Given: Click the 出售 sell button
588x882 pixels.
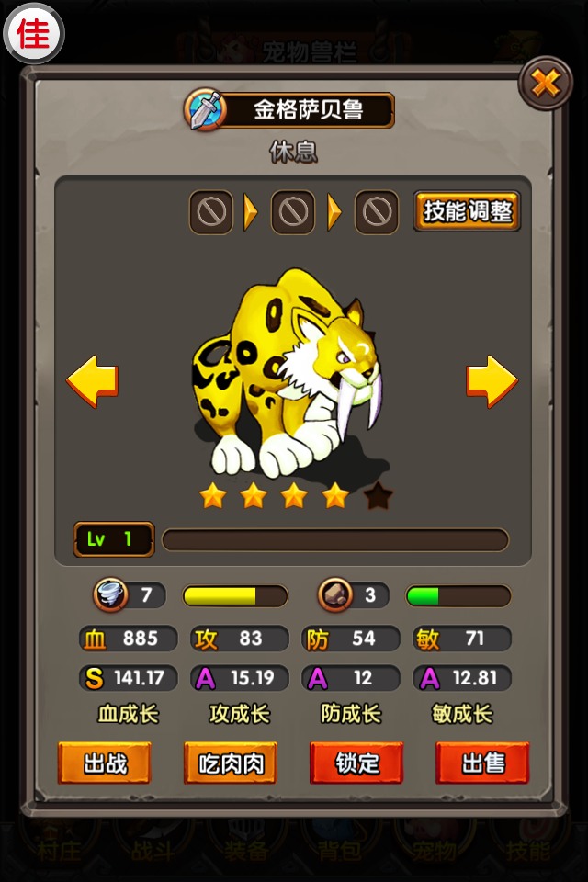Looking at the screenshot, I should [x=482, y=763].
